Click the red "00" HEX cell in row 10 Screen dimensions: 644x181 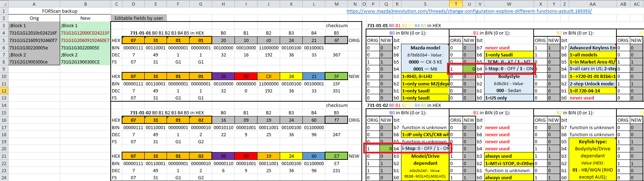click(246, 76)
